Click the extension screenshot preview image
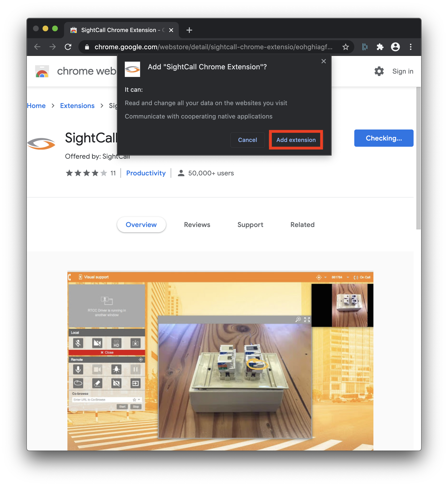Image resolution: width=448 pixels, height=486 pixels. tap(220, 360)
